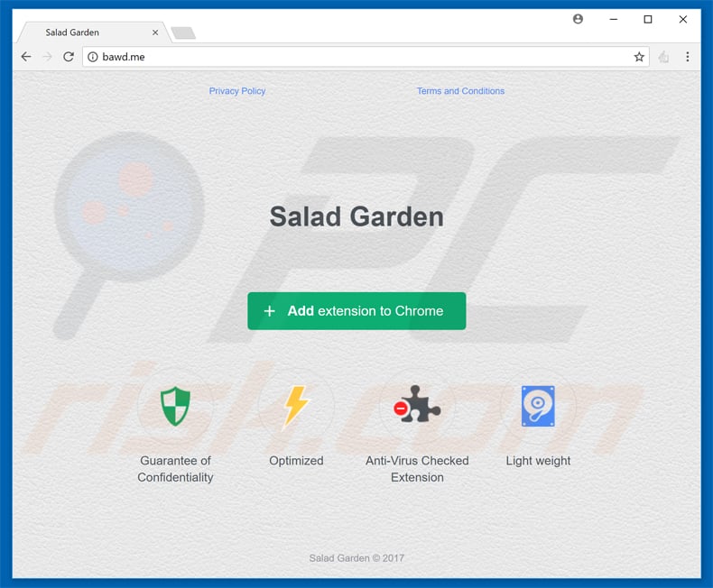Open the Terms and Conditions link
This screenshot has height=588, width=713.
point(460,91)
